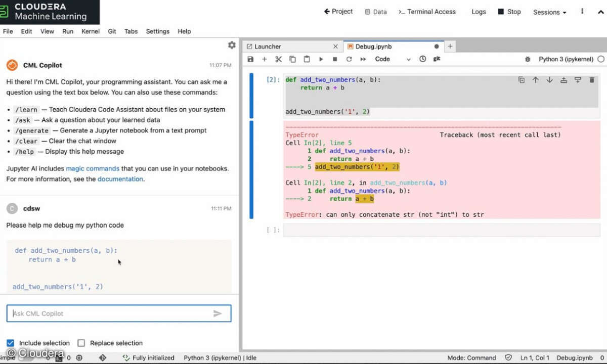Viewport: 607px width, 364px height.
Task: Paste cell from clipboard in toolbar
Action: click(307, 59)
